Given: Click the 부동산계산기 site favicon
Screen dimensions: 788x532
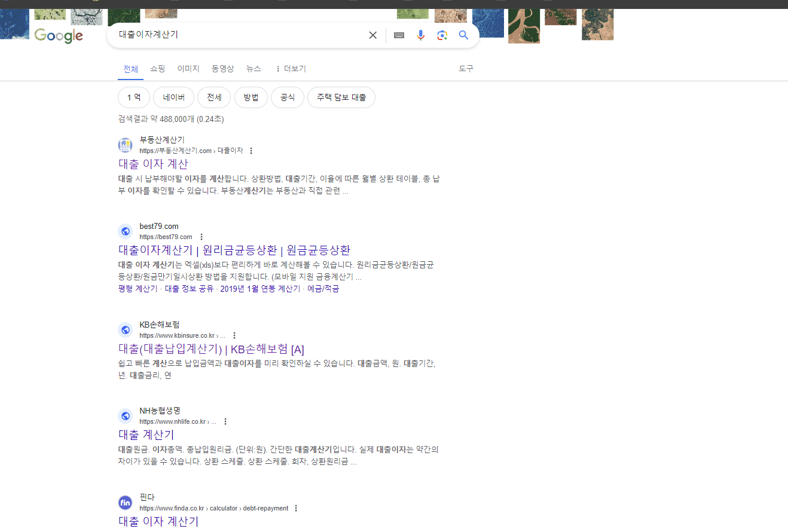Looking at the screenshot, I should tap(125, 145).
